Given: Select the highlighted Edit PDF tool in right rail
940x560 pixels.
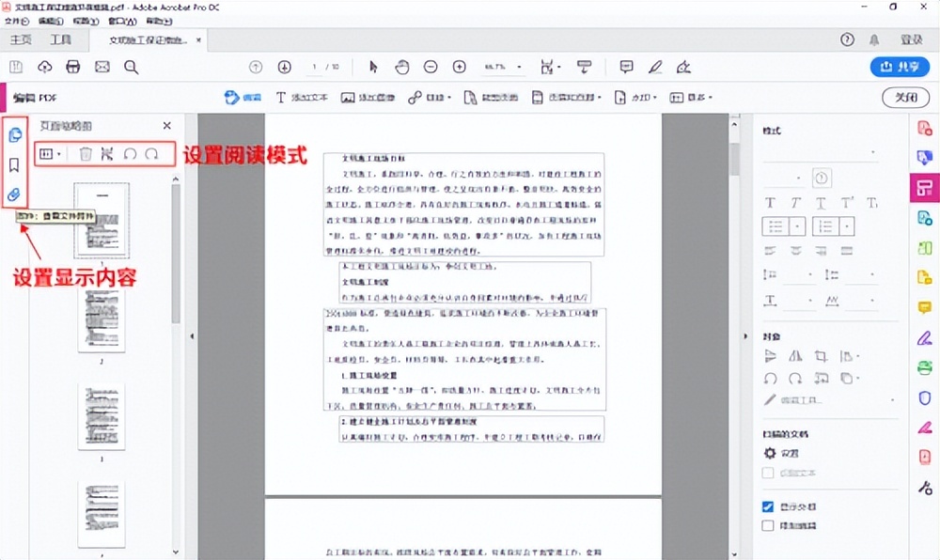Looking at the screenshot, I should [924, 188].
